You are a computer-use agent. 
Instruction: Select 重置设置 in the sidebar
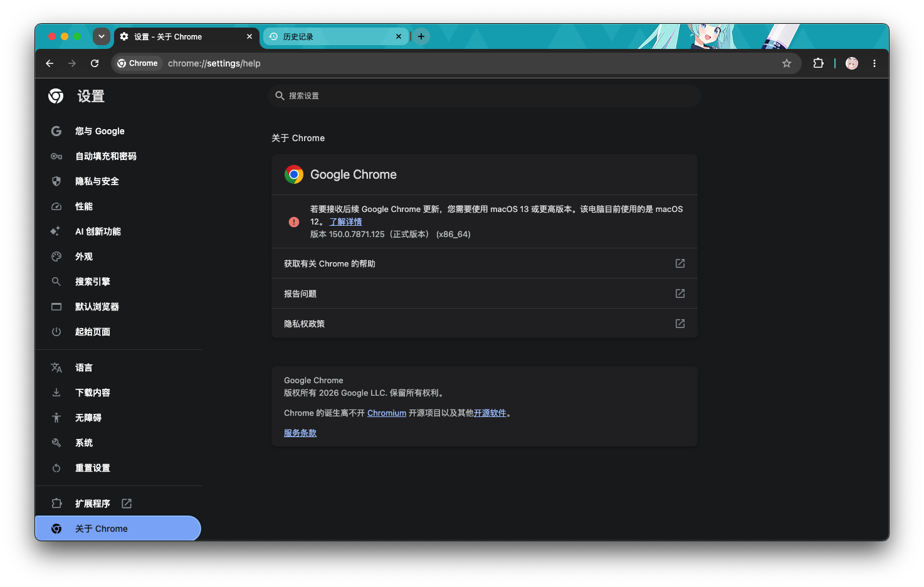[x=118, y=468]
